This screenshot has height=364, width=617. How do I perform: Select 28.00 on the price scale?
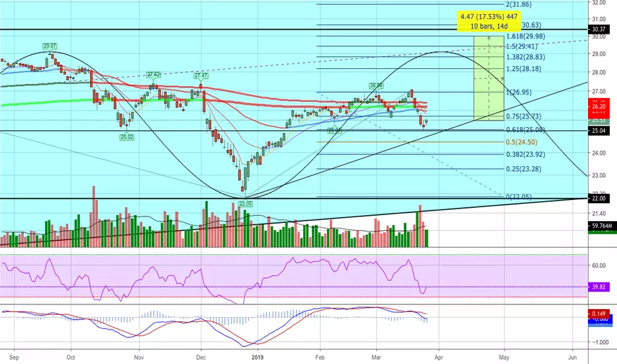(599, 72)
